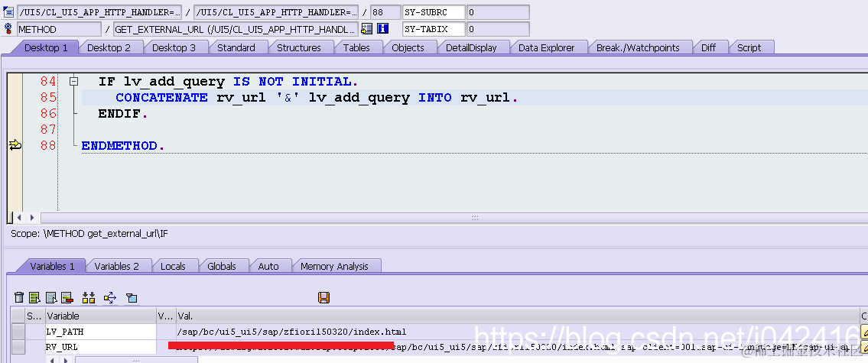868x363 pixels.
Task: Select the Variables 2 tab
Action: [x=117, y=266]
